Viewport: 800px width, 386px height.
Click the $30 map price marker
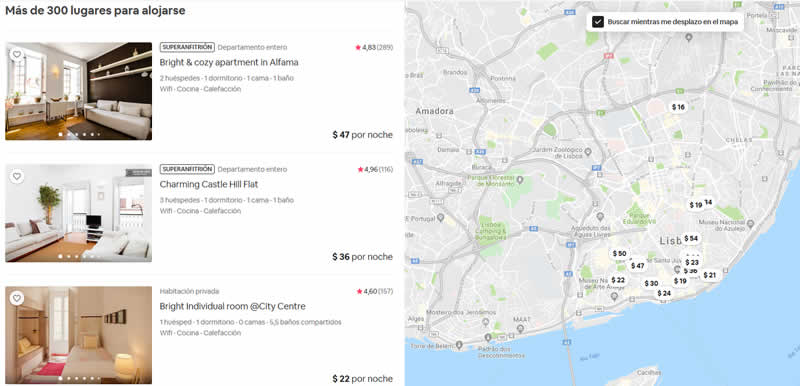point(651,284)
